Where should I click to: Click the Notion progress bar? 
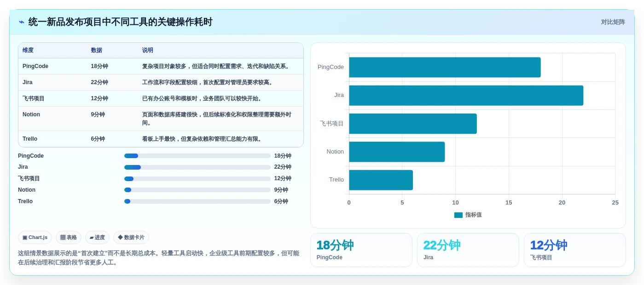pos(197,190)
